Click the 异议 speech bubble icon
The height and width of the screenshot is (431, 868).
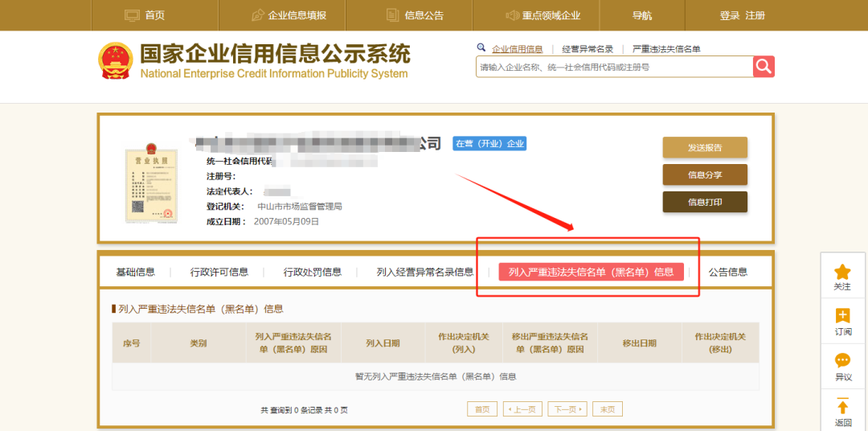click(x=842, y=361)
